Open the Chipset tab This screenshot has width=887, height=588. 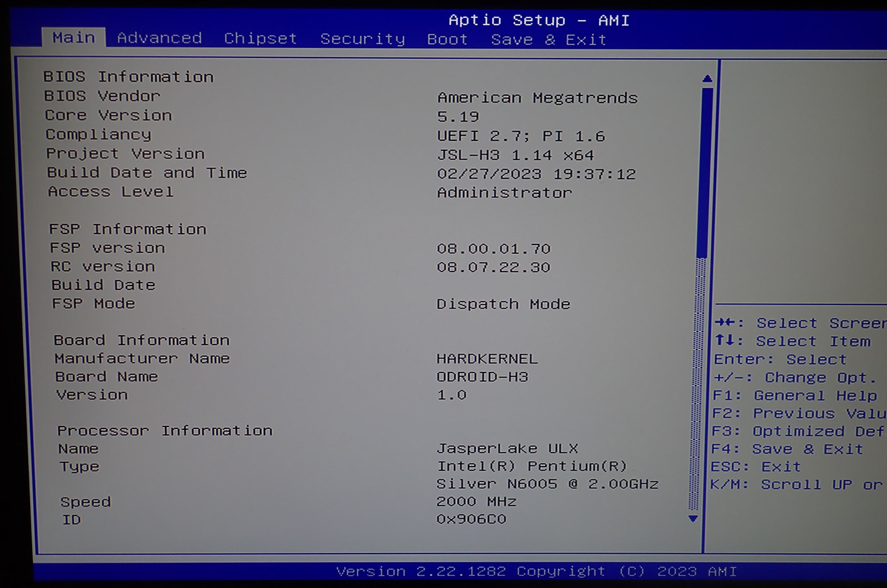click(260, 39)
